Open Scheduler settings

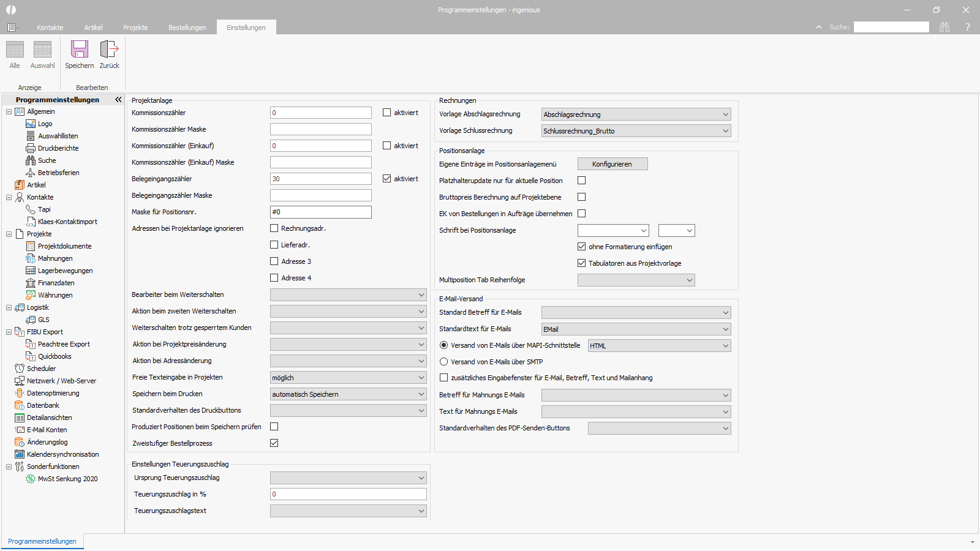click(x=41, y=369)
